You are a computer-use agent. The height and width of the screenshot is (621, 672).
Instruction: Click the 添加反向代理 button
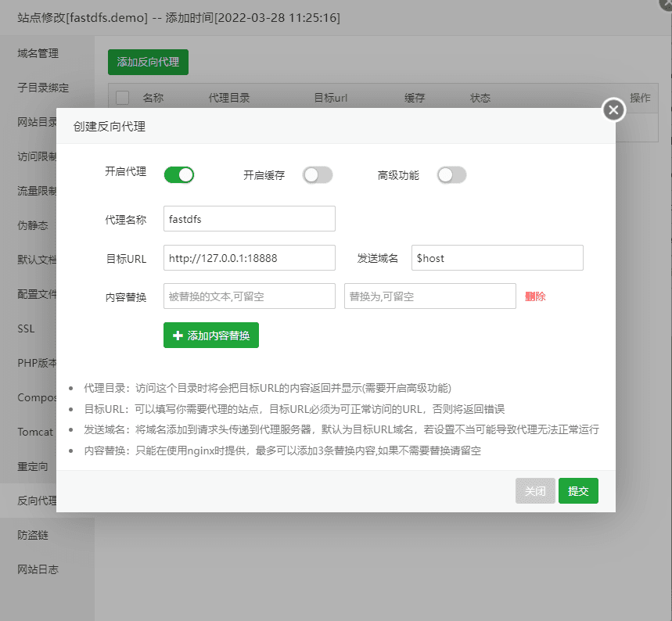pyautogui.click(x=149, y=62)
